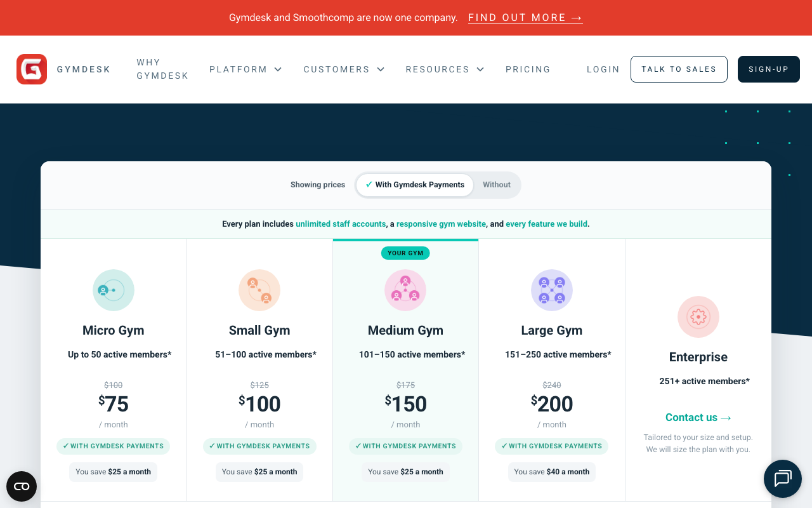Select 'With Gymdesk Payments' pricing toggle
This screenshot has width=812, height=508.
pos(415,185)
